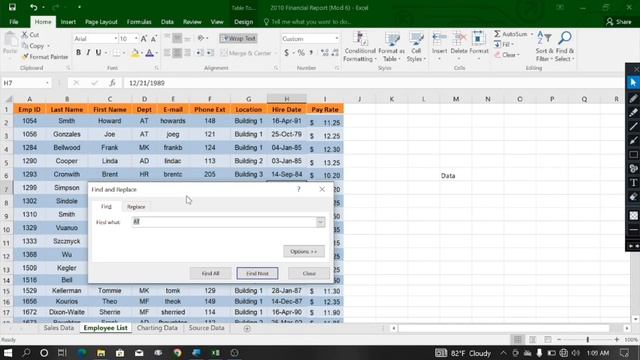Apply Accounting dollar number format
The height and width of the screenshot is (360, 640).
pos(287,53)
